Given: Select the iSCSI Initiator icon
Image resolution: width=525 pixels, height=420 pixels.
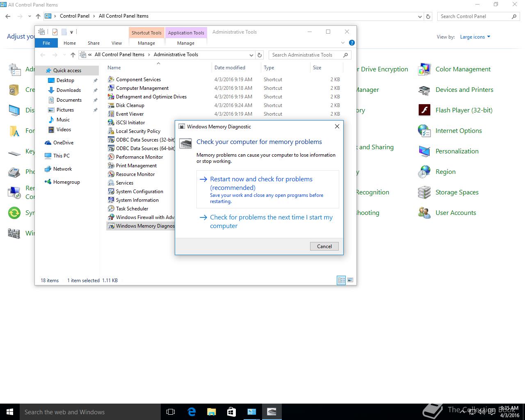Looking at the screenshot, I should pos(111,122).
